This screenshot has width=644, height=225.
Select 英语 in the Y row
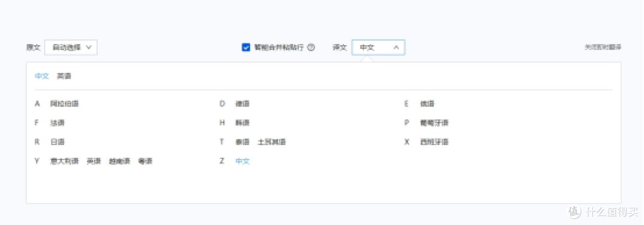click(94, 161)
